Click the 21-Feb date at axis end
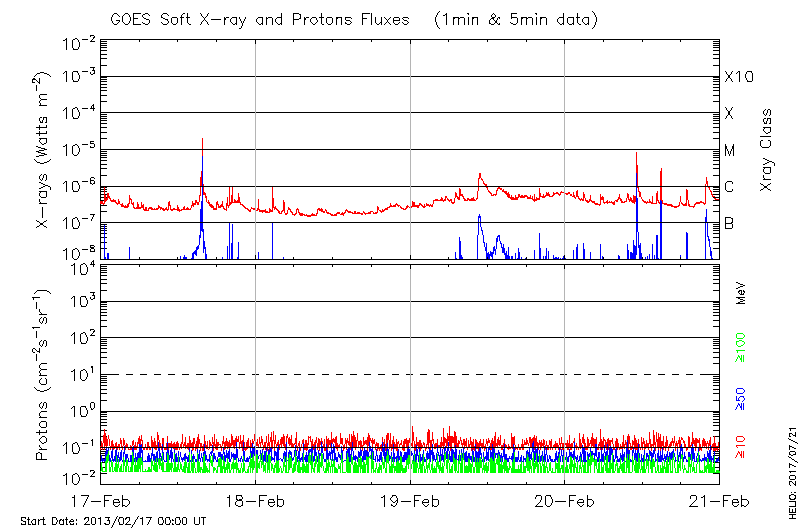800x530 pixels. [x=719, y=500]
